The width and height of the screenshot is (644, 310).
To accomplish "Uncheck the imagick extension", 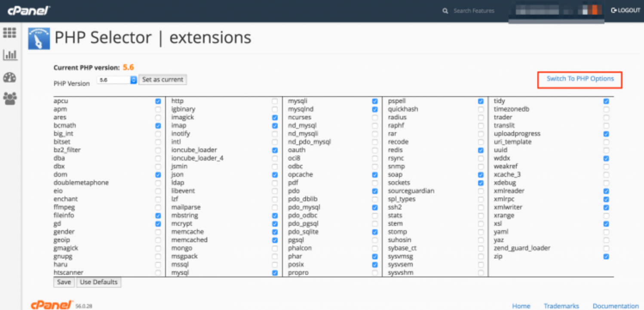I will pos(275,118).
